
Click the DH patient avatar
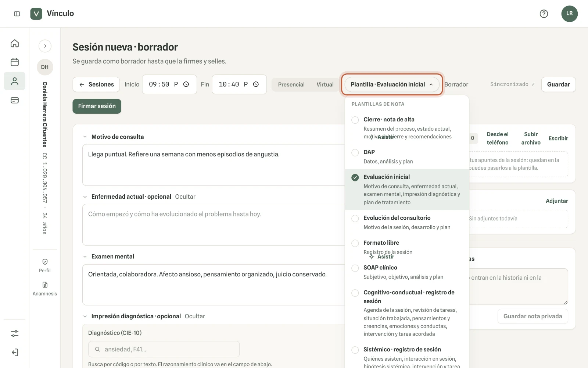(x=45, y=67)
